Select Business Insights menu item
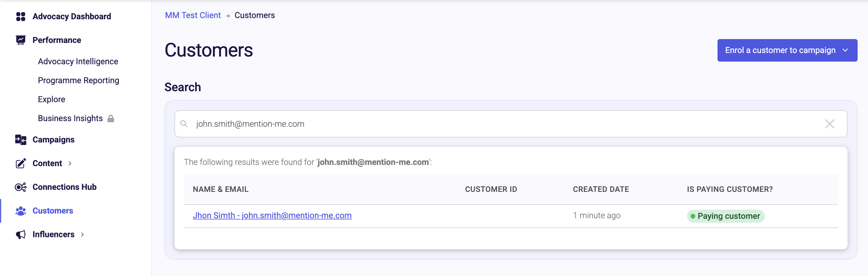The height and width of the screenshot is (276, 868). pos(70,118)
